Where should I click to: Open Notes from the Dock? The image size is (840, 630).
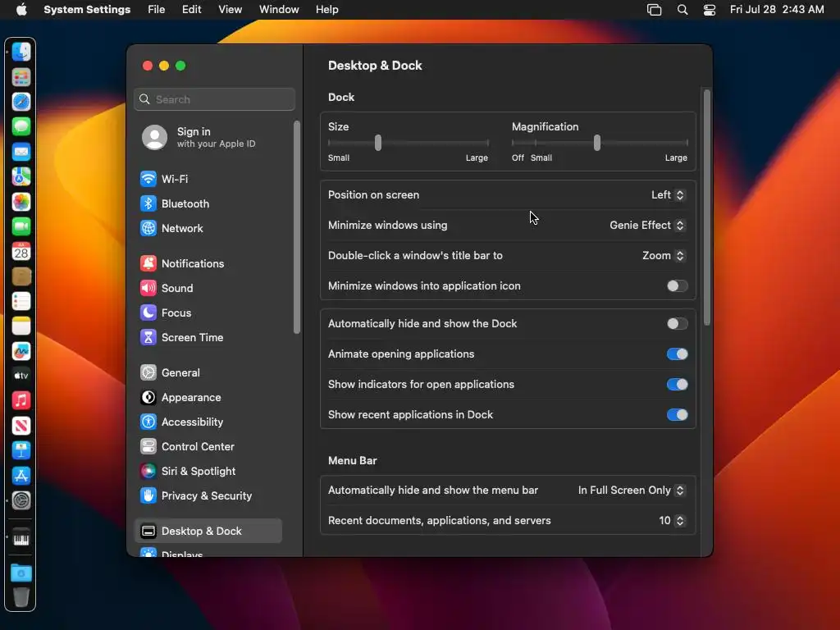point(21,326)
